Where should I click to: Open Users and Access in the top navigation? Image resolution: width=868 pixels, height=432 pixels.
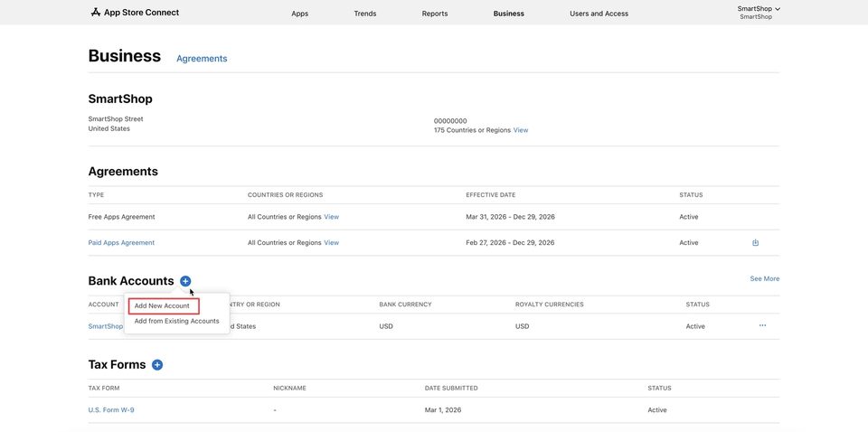(x=599, y=14)
